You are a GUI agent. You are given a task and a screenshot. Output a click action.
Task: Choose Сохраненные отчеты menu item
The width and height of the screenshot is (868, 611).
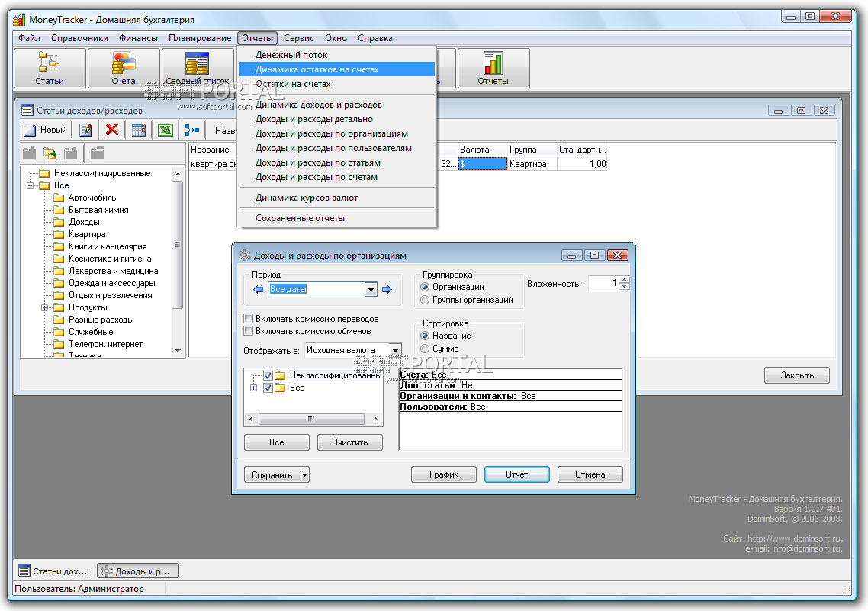coord(336,218)
